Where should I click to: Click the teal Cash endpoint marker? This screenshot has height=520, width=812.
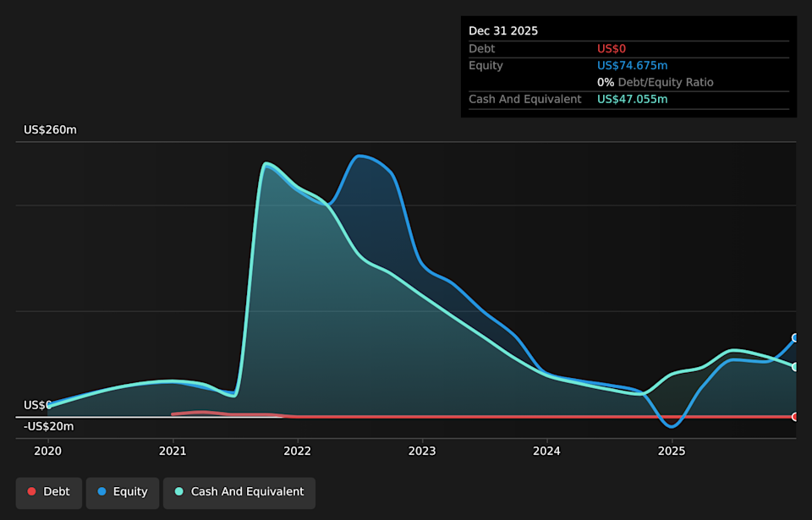tap(795, 367)
